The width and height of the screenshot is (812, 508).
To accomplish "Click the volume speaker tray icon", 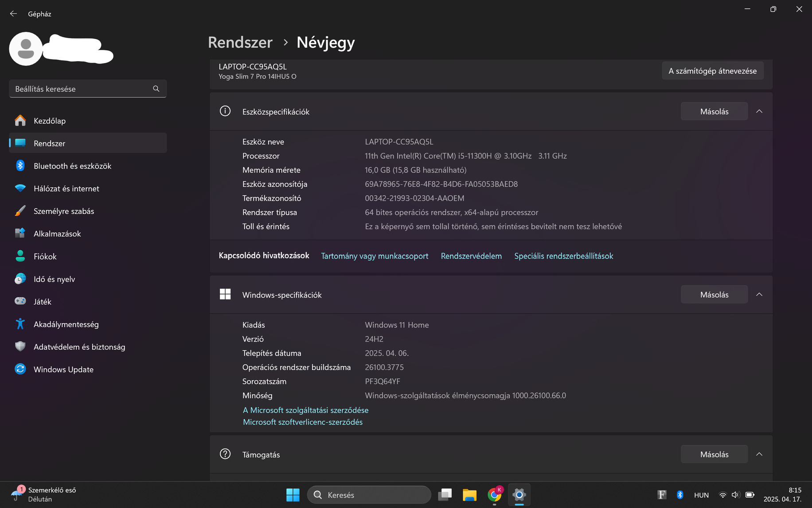I will [x=736, y=495].
